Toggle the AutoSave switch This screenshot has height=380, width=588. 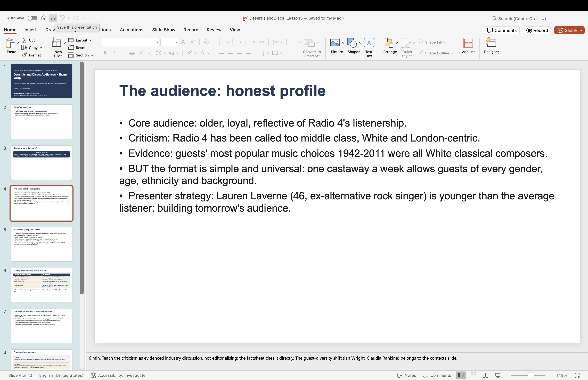tap(32, 18)
